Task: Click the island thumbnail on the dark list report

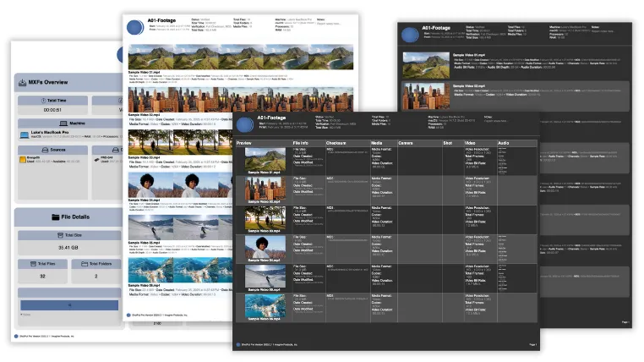Action: (x=426, y=65)
